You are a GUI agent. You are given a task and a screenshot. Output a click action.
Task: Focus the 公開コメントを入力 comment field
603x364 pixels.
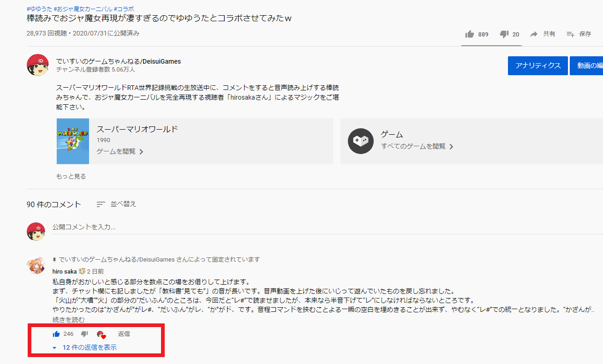click(328, 227)
